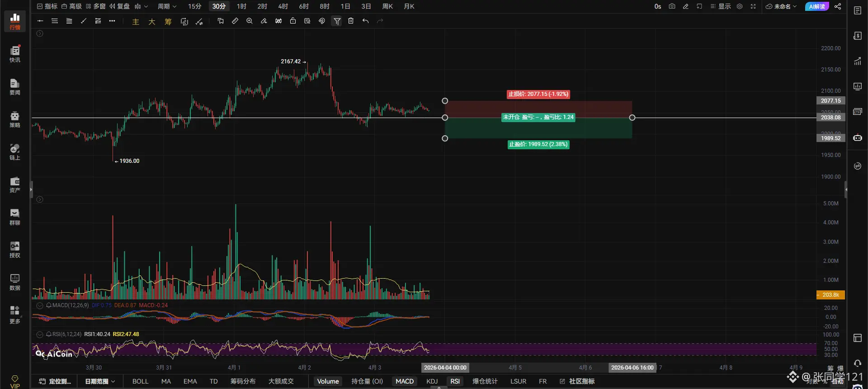This screenshot has height=389, width=868.
Task: Click the 定位到... locate button
Action: [55, 381]
